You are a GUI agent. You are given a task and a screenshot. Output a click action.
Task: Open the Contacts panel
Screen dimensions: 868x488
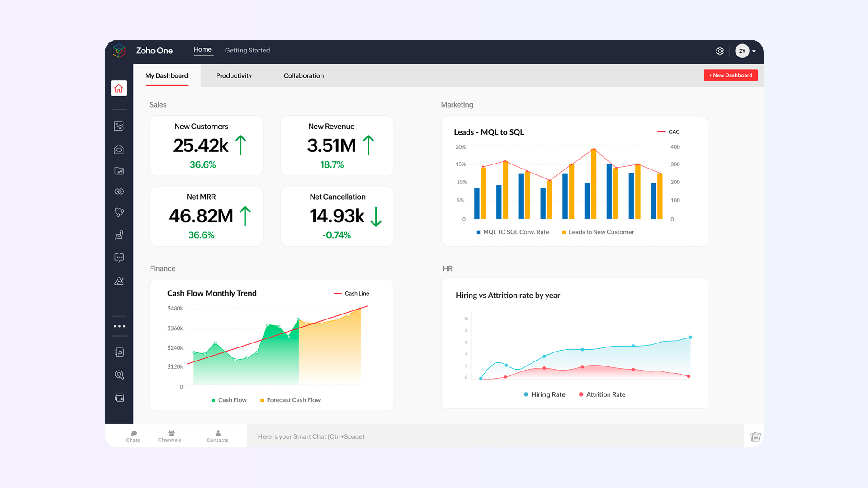point(217,436)
